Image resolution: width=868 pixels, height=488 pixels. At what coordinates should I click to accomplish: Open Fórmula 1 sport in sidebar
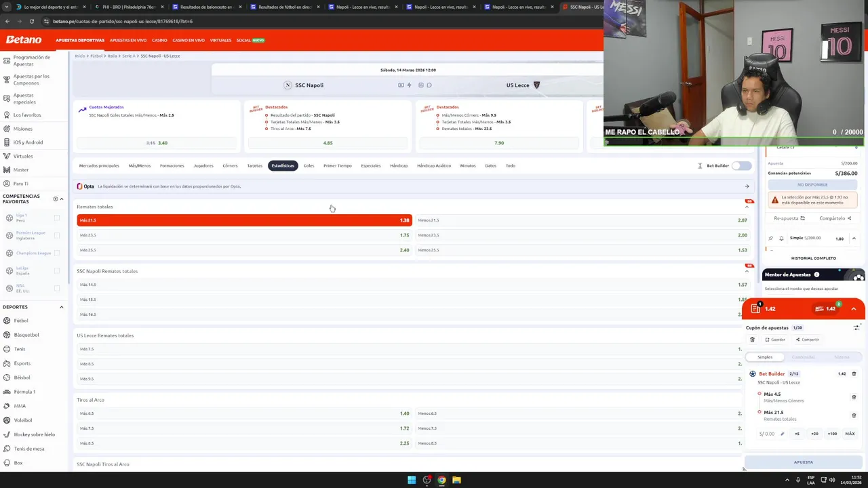coord(24,392)
